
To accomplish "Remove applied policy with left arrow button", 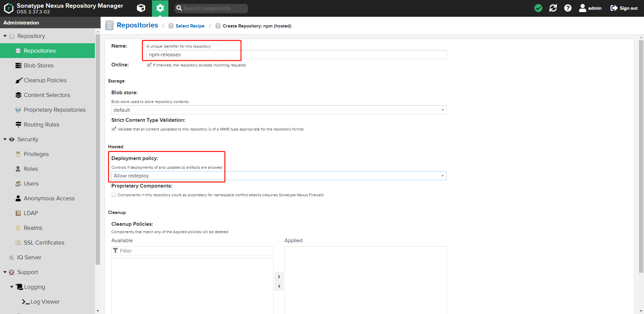I will click(279, 286).
